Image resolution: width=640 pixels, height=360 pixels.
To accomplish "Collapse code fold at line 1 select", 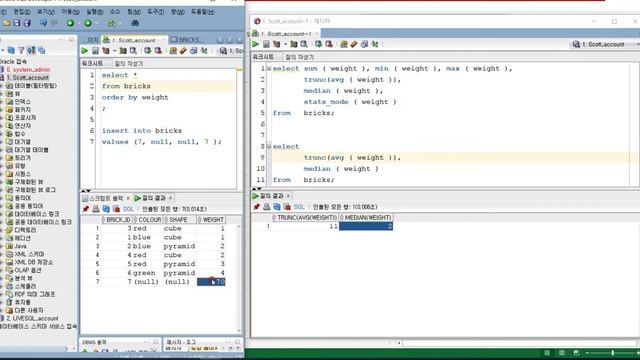I will tap(269, 69).
